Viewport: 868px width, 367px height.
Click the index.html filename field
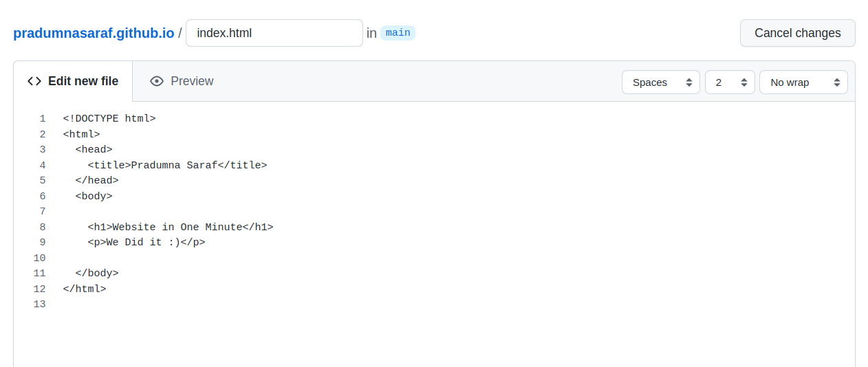coord(274,33)
